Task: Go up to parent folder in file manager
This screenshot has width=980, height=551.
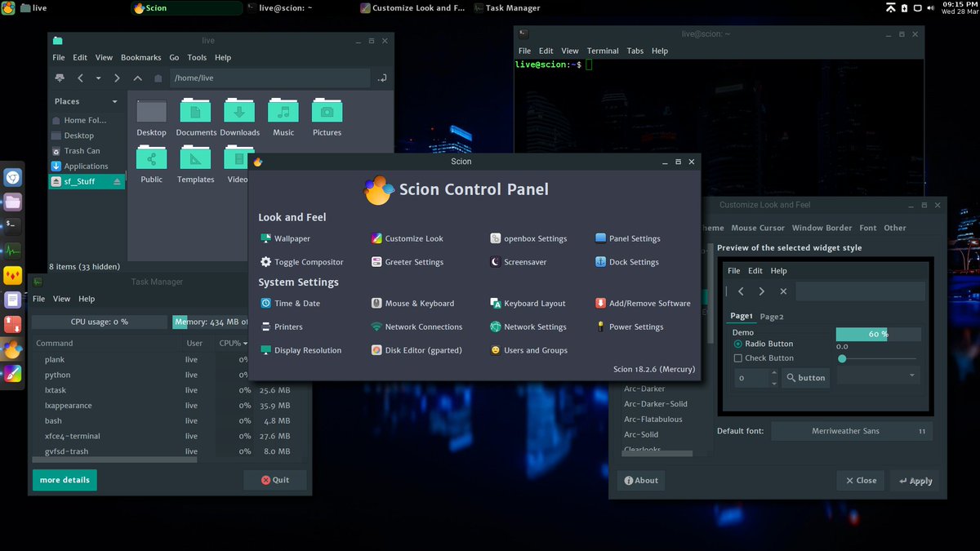Action: click(x=137, y=78)
